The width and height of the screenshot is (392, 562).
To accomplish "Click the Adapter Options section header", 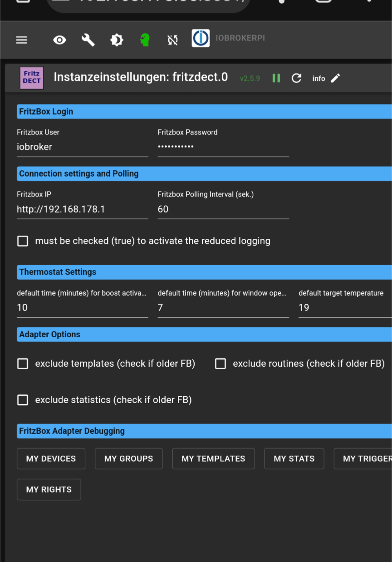I will pyautogui.click(x=204, y=335).
